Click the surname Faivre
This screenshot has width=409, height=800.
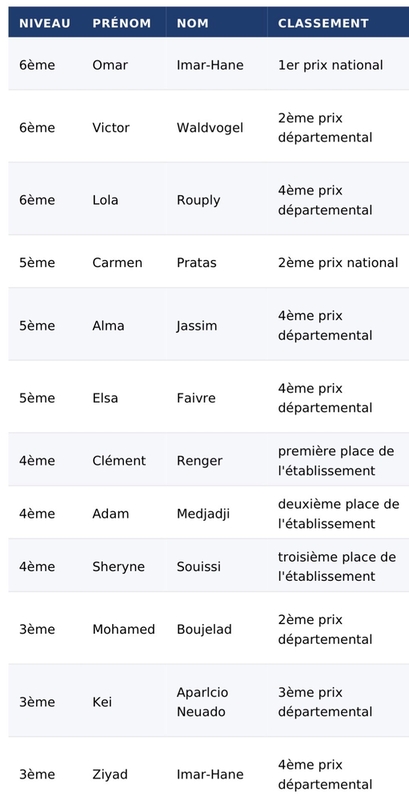click(196, 398)
